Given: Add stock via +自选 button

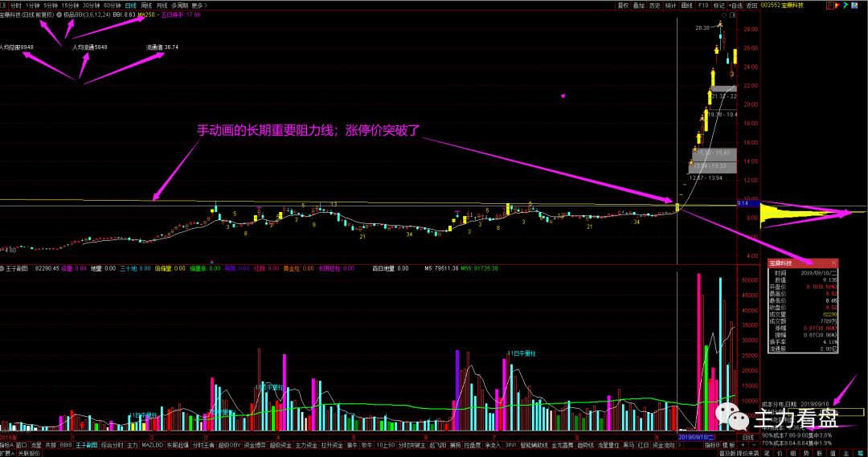Looking at the screenshot, I should point(735,6).
